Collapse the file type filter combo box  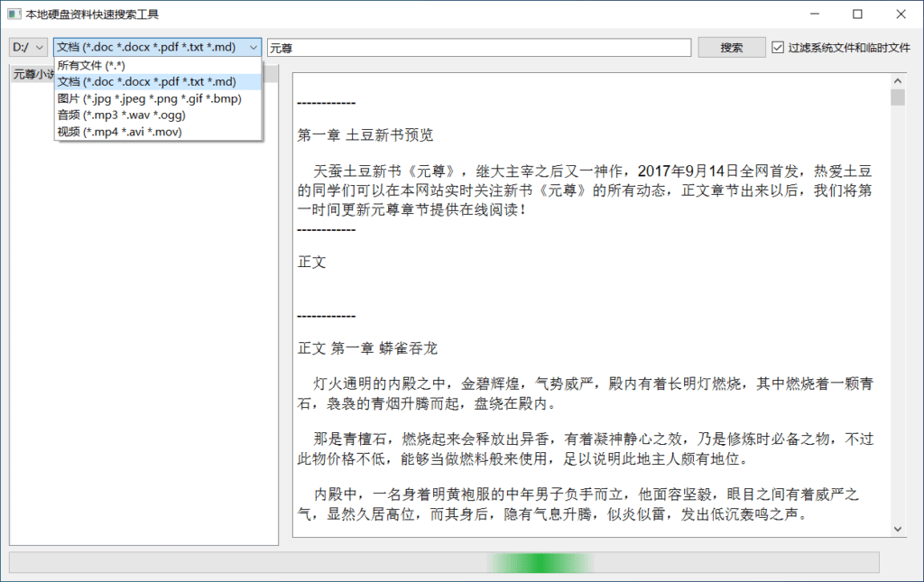(x=157, y=47)
